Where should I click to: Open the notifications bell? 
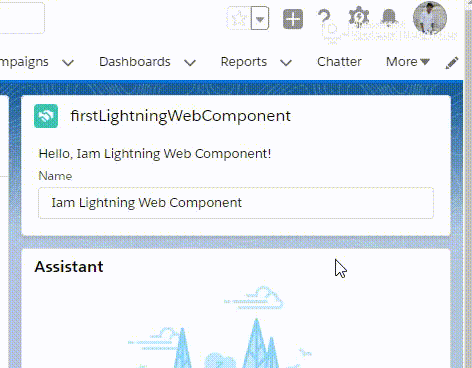coord(389,17)
